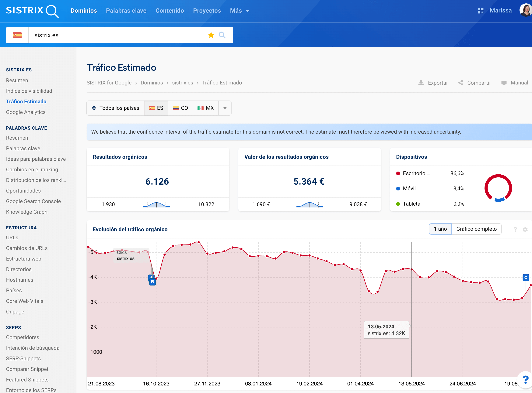Open chart settings gear icon

(525, 230)
